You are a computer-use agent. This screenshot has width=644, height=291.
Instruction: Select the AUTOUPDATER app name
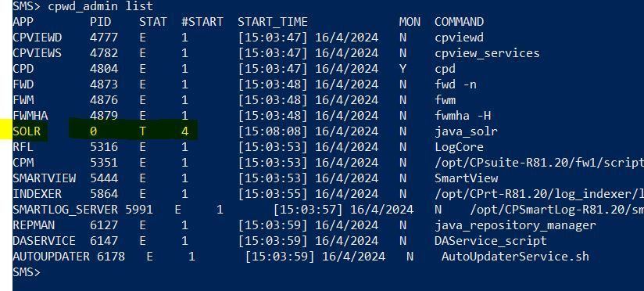click(52, 257)
